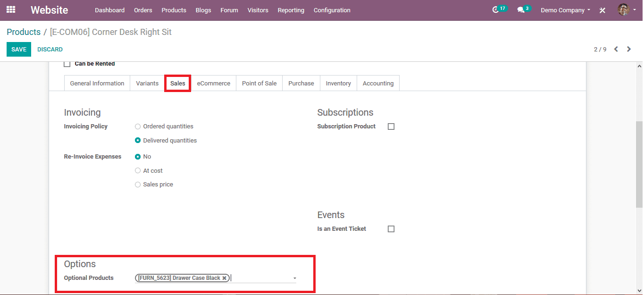The width and height of the screenshot is (644, 295).
Task: Open the activities clock icon with badge 17
Action: click(x=499, y=9)
